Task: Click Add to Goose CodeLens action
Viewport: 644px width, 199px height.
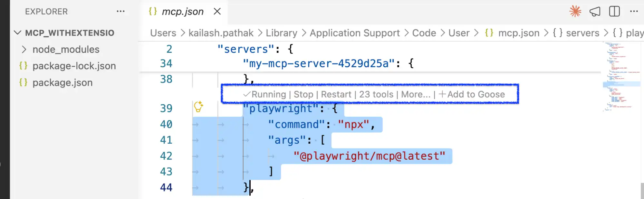Action: point(472,94)
